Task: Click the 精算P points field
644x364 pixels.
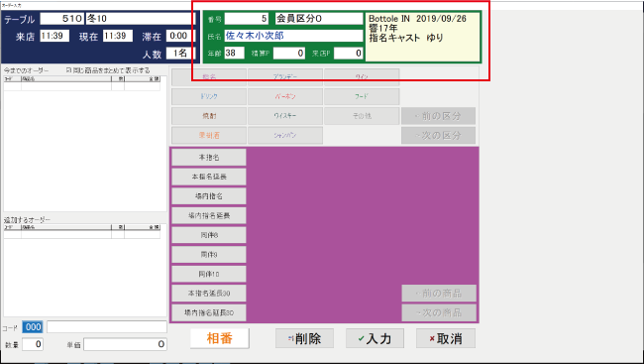Action: tap(289, 53)
